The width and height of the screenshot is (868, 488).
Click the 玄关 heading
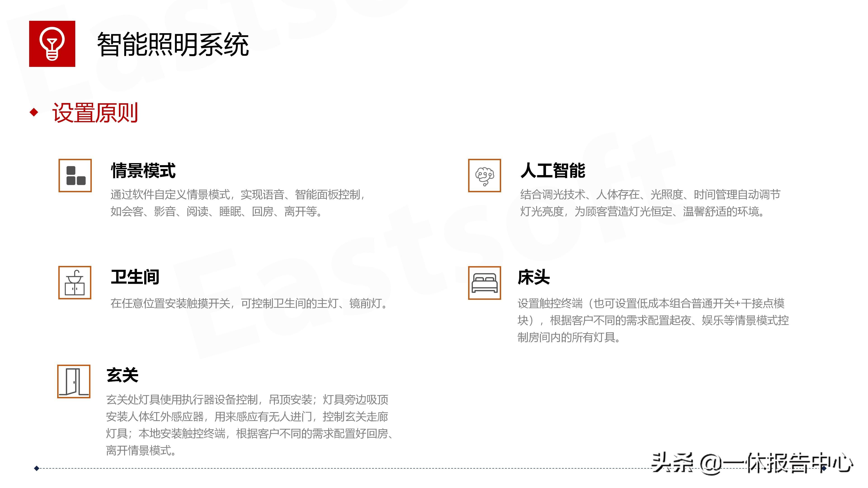coord(122,375)
